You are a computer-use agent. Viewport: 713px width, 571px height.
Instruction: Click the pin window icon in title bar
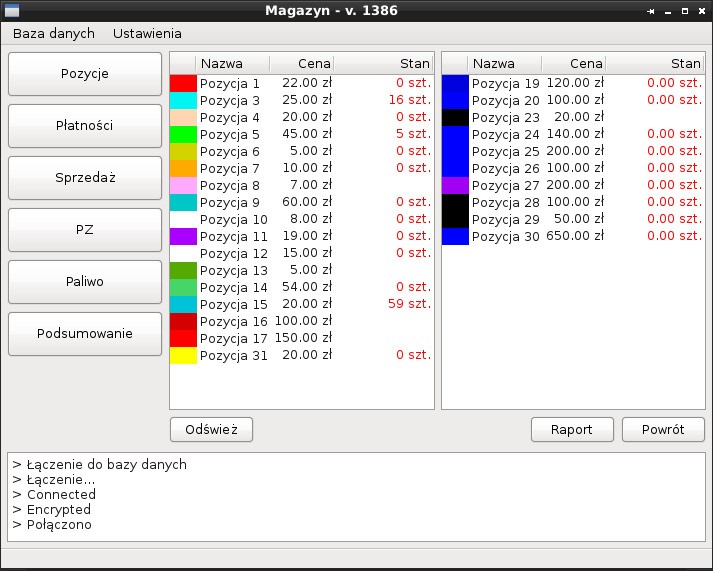(651, 11)
